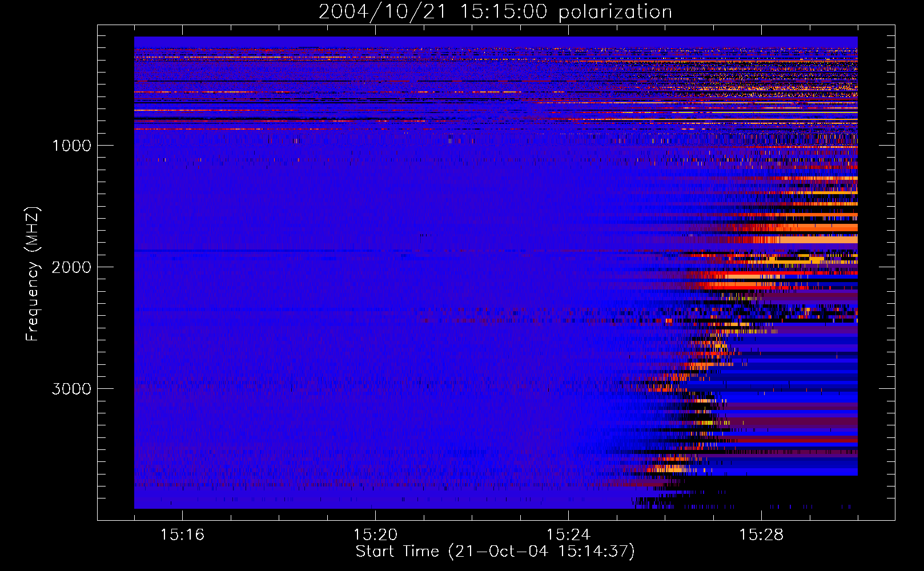
Task: Click the "Frequency (MHZ)" axis label
Action: pos(32,274)
